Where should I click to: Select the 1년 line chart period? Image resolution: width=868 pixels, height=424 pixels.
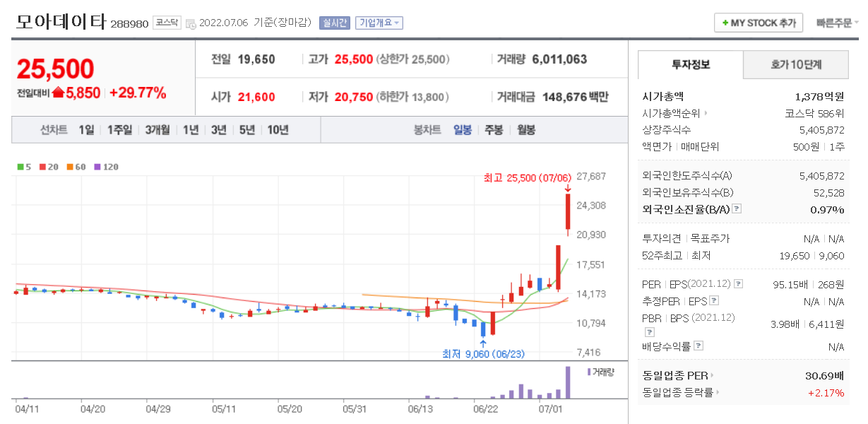tap(191, 130)
